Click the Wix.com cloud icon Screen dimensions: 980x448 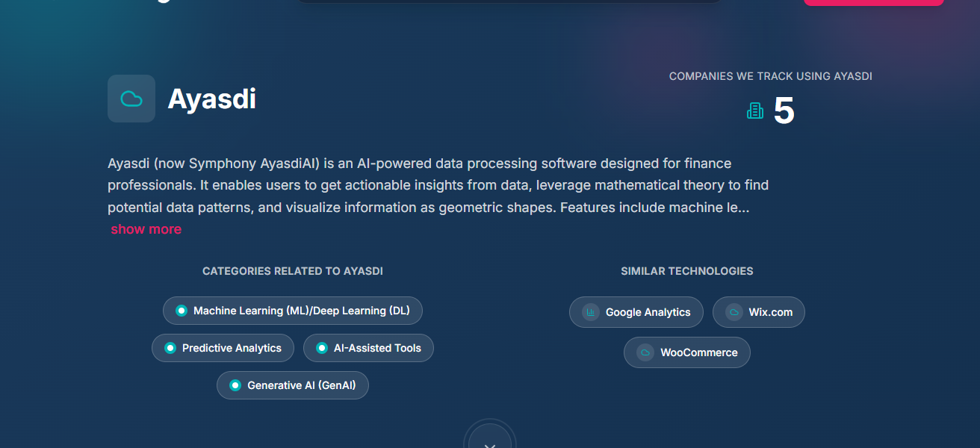734,312
